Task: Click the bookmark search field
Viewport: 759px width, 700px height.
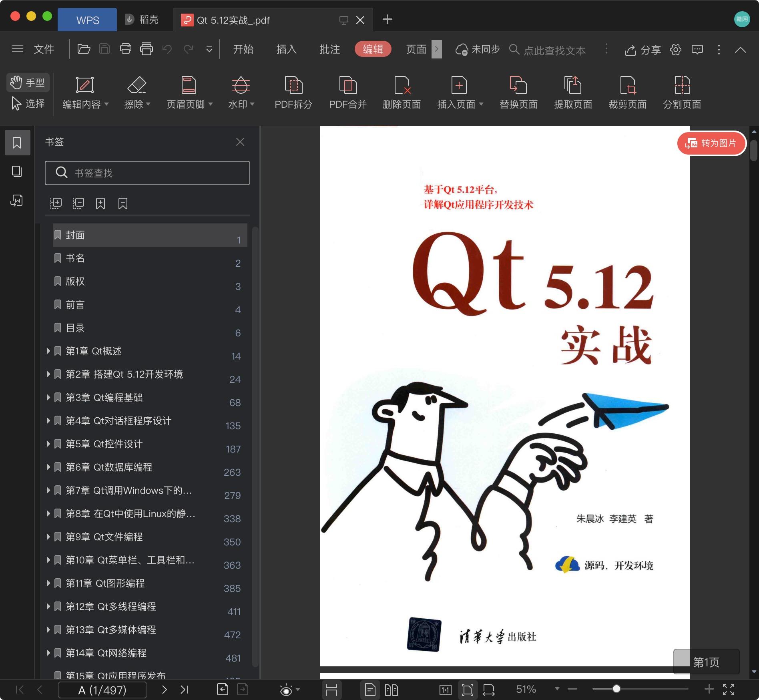Action: 147,173
